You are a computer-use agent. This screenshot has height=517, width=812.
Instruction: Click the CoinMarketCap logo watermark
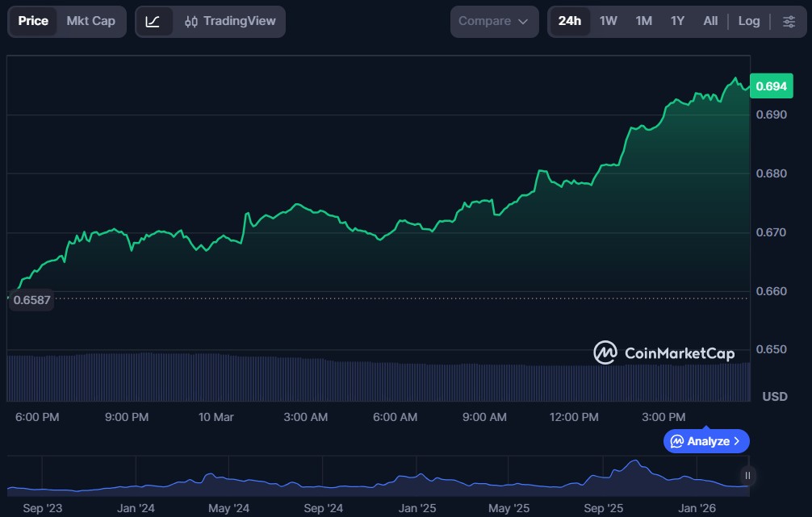663,352
